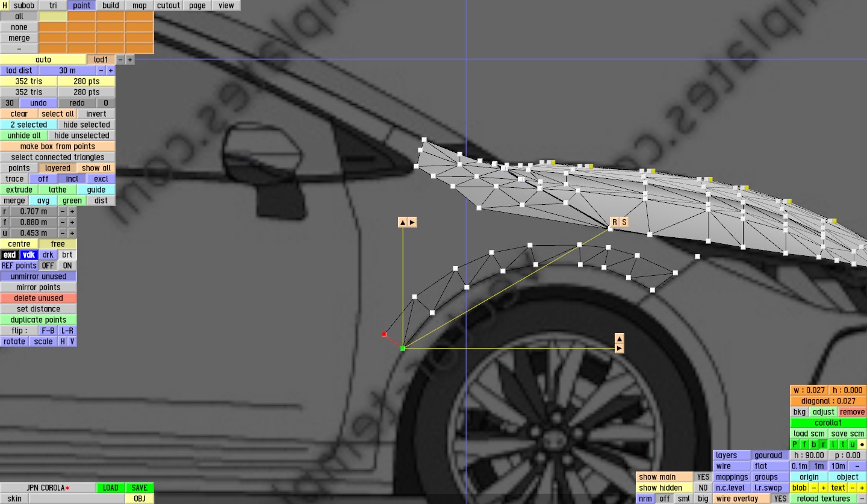Click the right-arrow handle ending the horizontal gizmo axis

620,348
